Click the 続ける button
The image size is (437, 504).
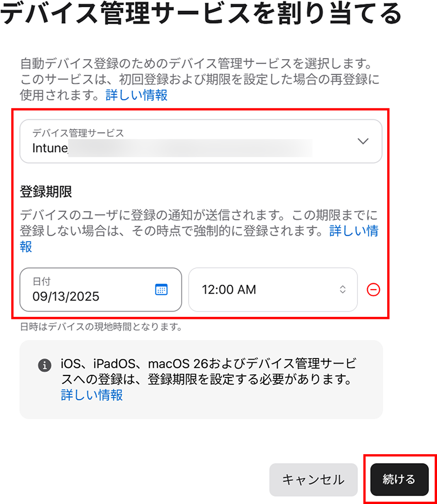tap(399, 479)
